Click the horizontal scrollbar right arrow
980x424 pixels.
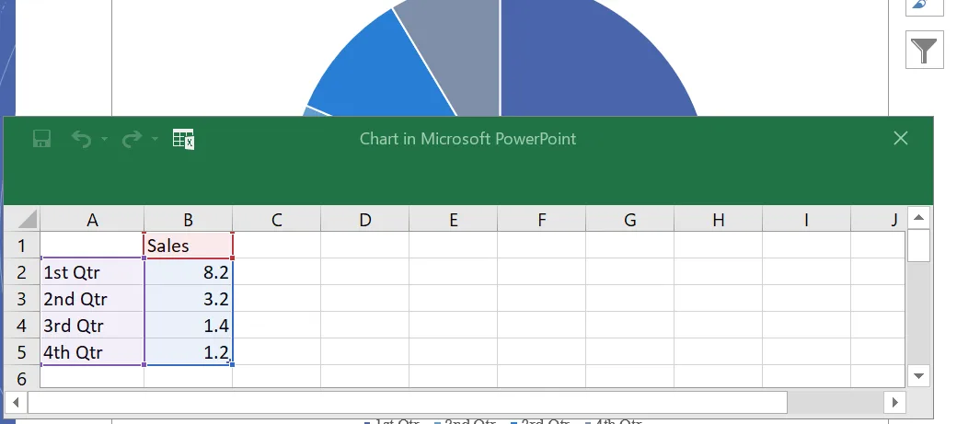coord(894,403)
